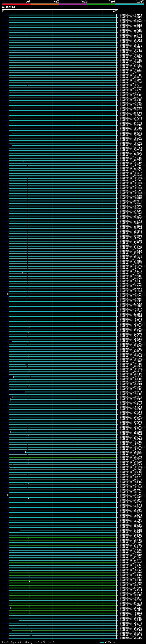Open hit UniRef100_Q2XPV8
The image size is (146, 644).
[131, 35]
